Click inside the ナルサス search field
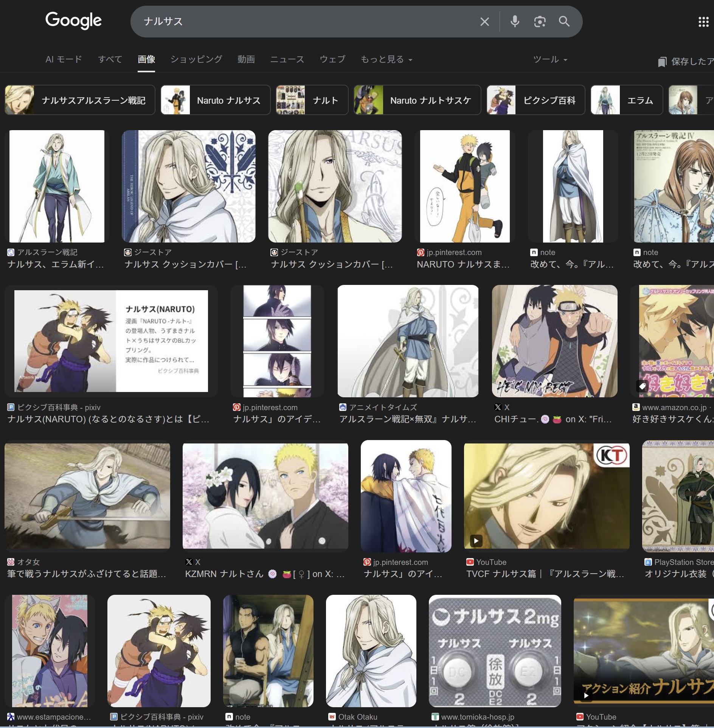Screen dimensions: 714x728 tap(303, 22)
